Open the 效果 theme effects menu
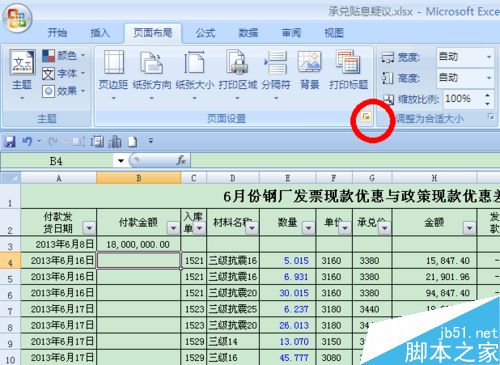The width and height of the screenshot is (500, 365). pyautogui.click(x=64, y=91)
